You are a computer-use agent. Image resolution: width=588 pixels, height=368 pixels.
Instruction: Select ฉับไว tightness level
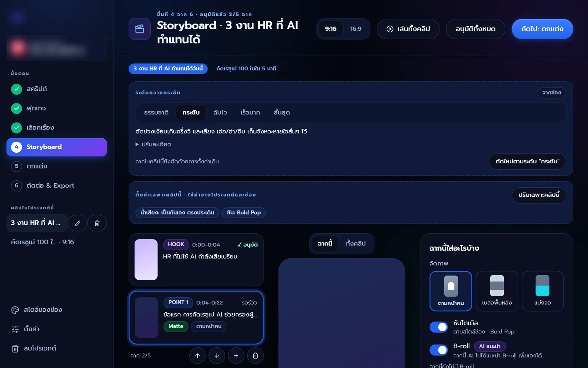220,113
